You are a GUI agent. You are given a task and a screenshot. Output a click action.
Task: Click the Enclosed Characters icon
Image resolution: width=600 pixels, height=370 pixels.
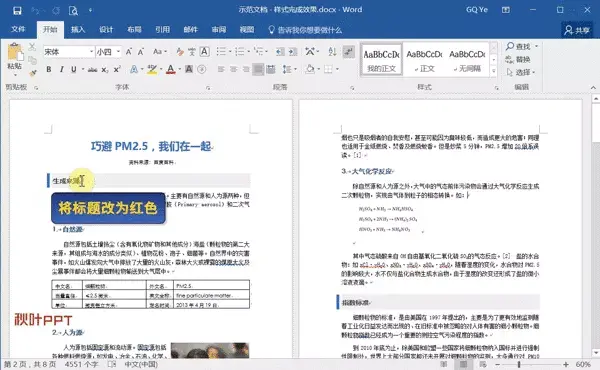pyautogui.click(x=202, y=69)
